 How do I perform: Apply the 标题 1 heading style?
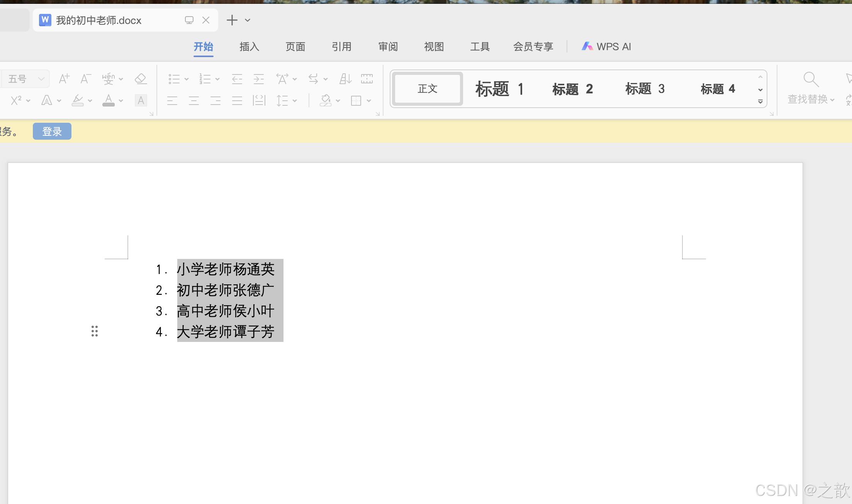[499, 89]
